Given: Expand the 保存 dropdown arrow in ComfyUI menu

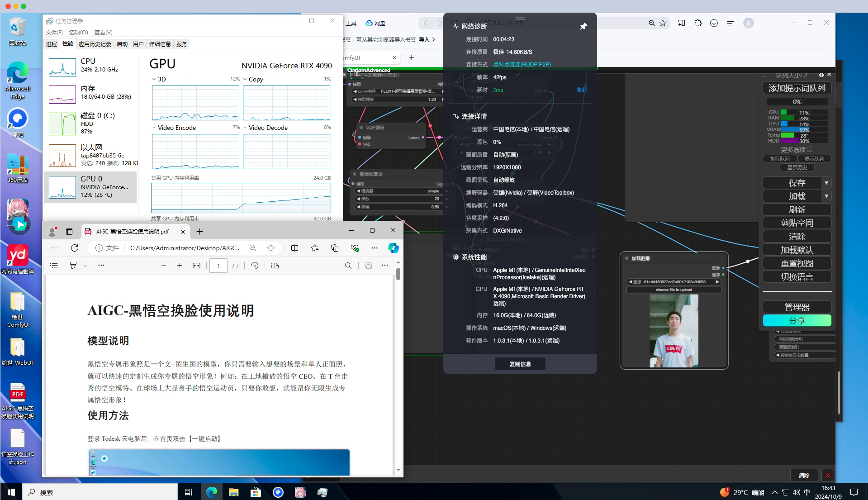Looking at the screenshot, I should 826,183.
